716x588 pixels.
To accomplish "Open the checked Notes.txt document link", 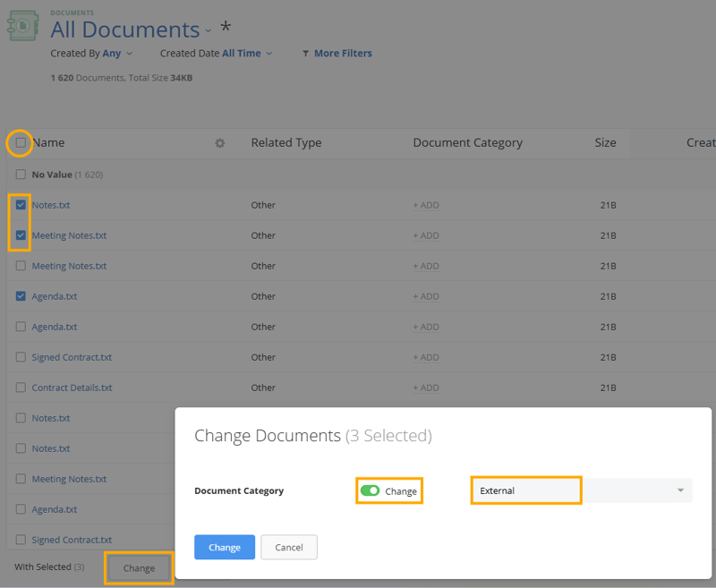I will [x=51, y=205].
